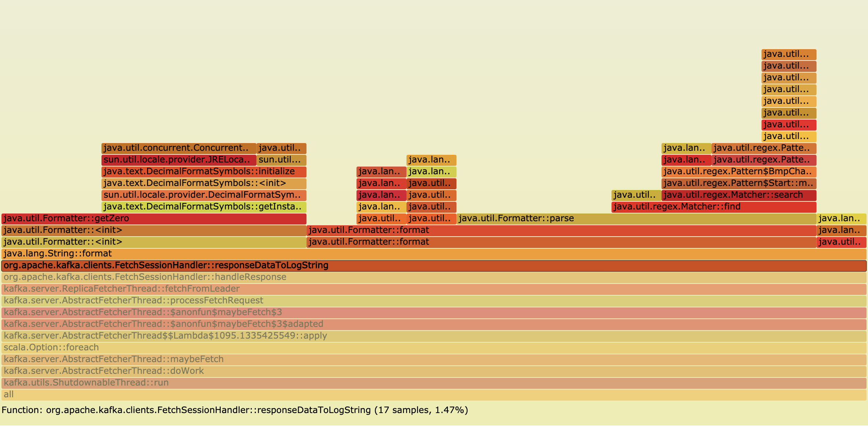
Task: Click kafka.utils.ShutdownableThread::run frame
Action: (434, 383)
